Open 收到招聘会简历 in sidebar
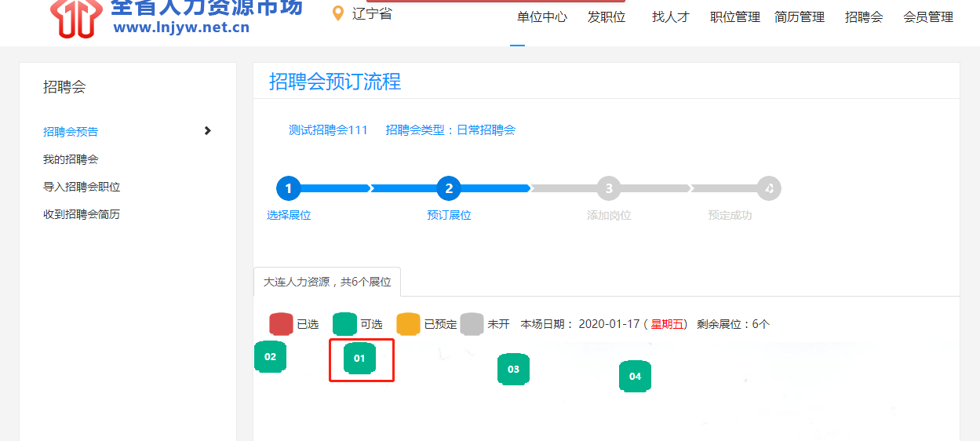 82,214
